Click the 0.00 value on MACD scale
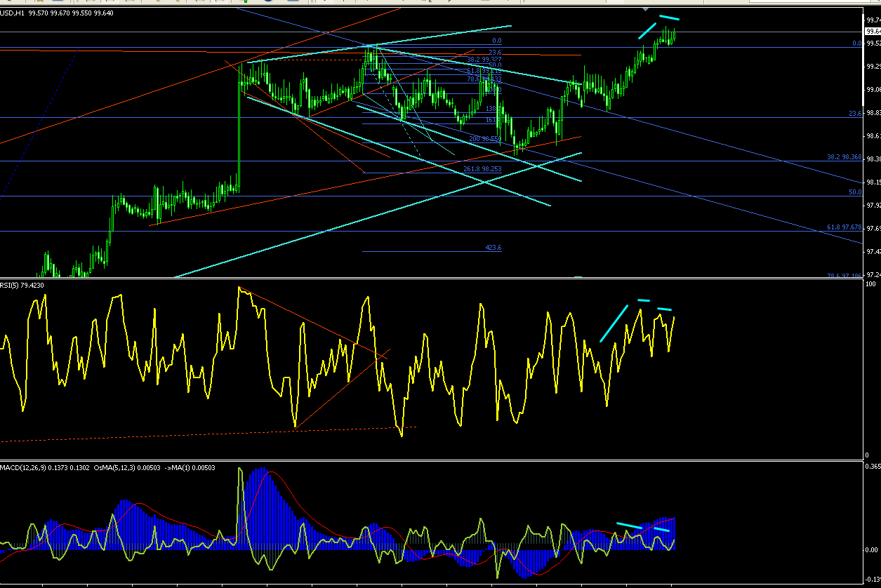This screenshot has height=588, width=881. click(873, 549)
